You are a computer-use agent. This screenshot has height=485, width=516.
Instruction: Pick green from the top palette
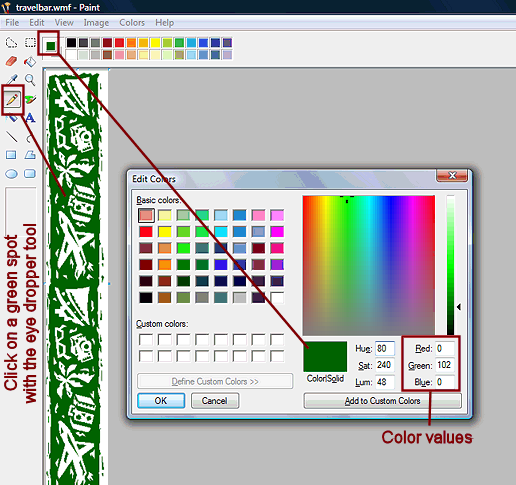click(x=179, y=43)
